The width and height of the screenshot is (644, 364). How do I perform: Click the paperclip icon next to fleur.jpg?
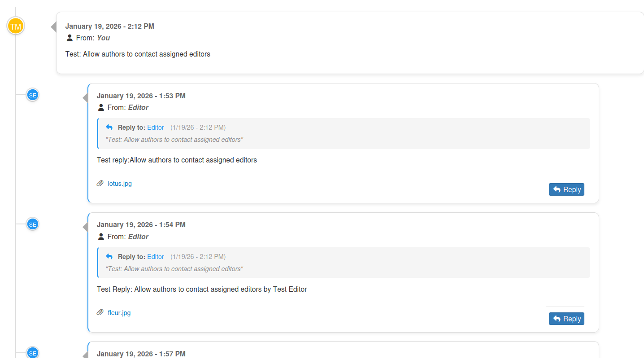point(100,313)
